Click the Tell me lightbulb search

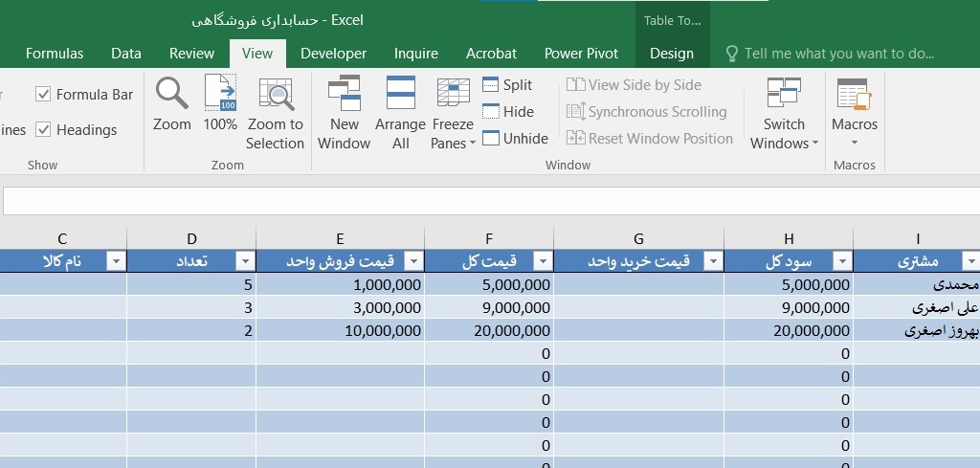pyautogui.click(x=732, y=54)
